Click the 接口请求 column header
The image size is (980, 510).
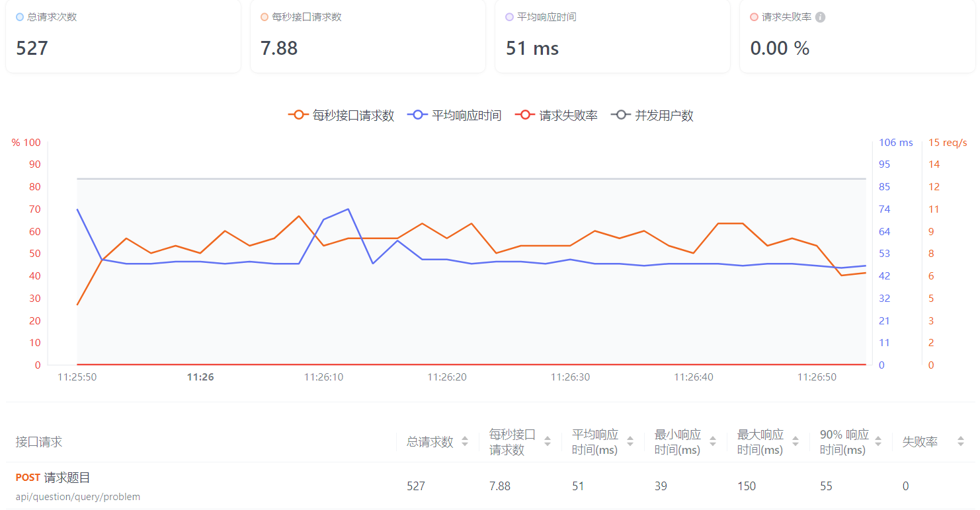[39, 441]
